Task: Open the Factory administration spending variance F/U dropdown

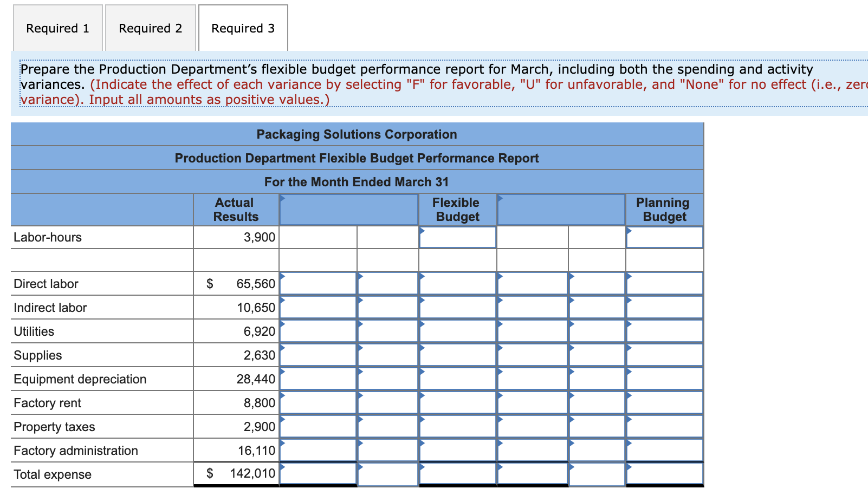Action: point(388,451)
